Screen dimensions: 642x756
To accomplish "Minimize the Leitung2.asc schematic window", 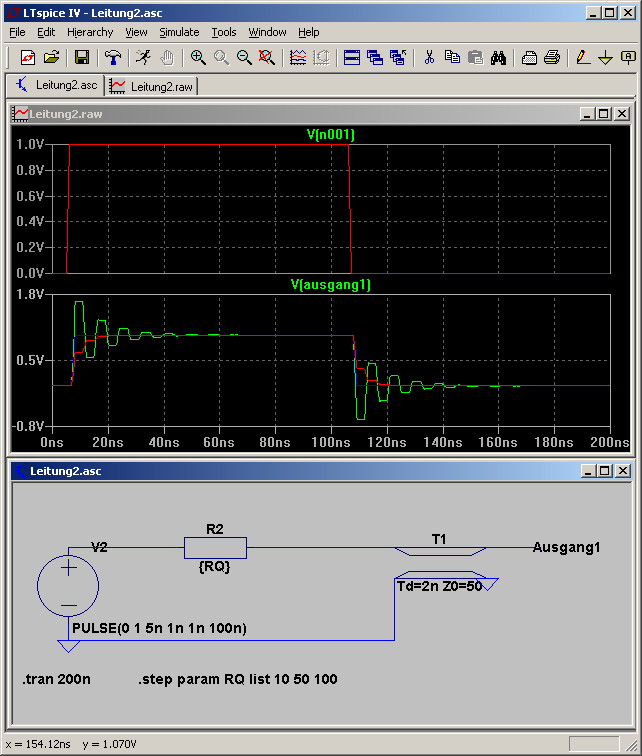I will pos(588,471).
